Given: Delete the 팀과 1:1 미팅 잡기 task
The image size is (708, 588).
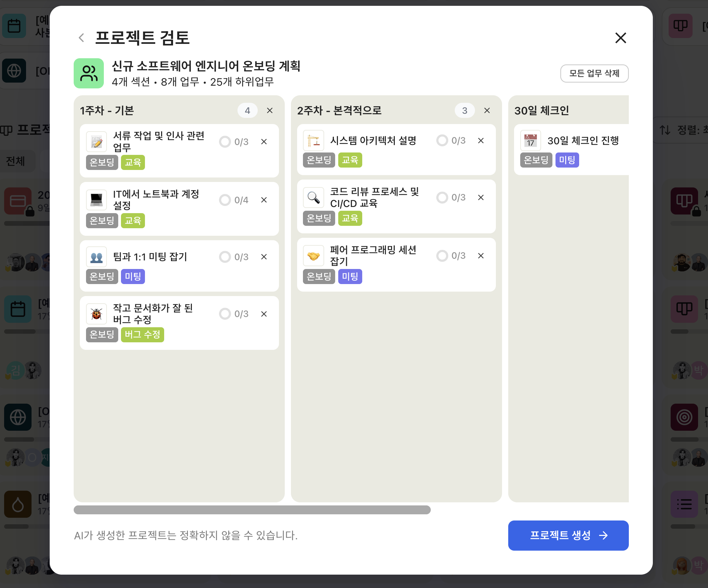Looking at the screenshot, I should tap(264, 257).
